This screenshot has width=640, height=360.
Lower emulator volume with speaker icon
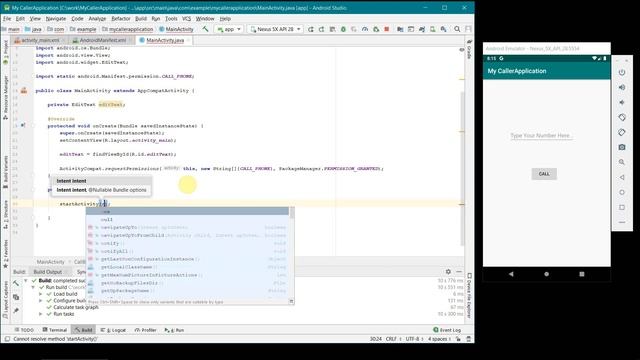point(622,102)
